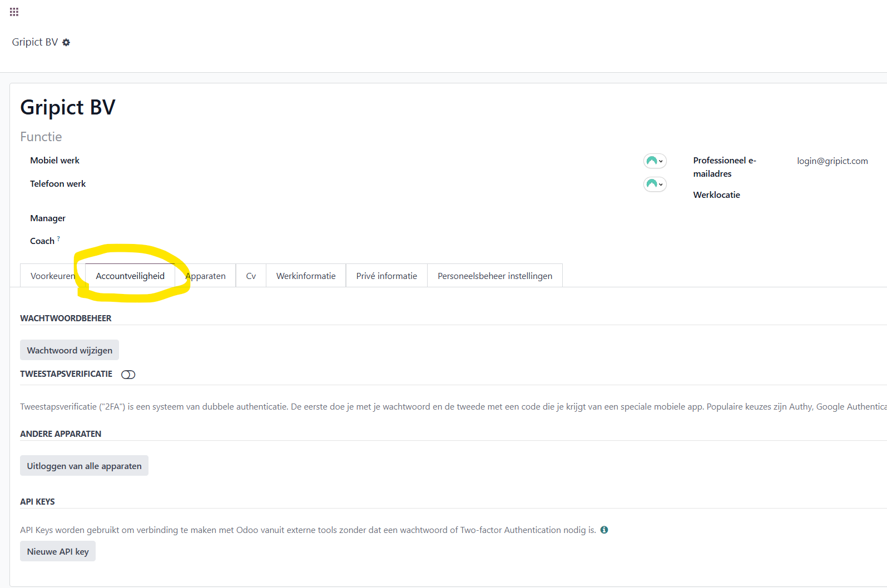Expand the green dropdown beside Telefoon werk
Image resolution: width=887 pixels, height=588 pixels.
tap(655, 184)
